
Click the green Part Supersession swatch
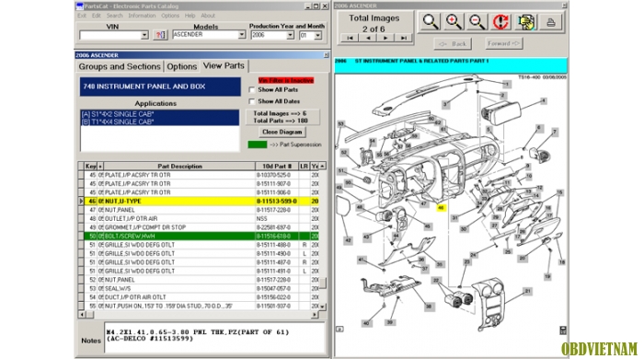pos(258,145)
